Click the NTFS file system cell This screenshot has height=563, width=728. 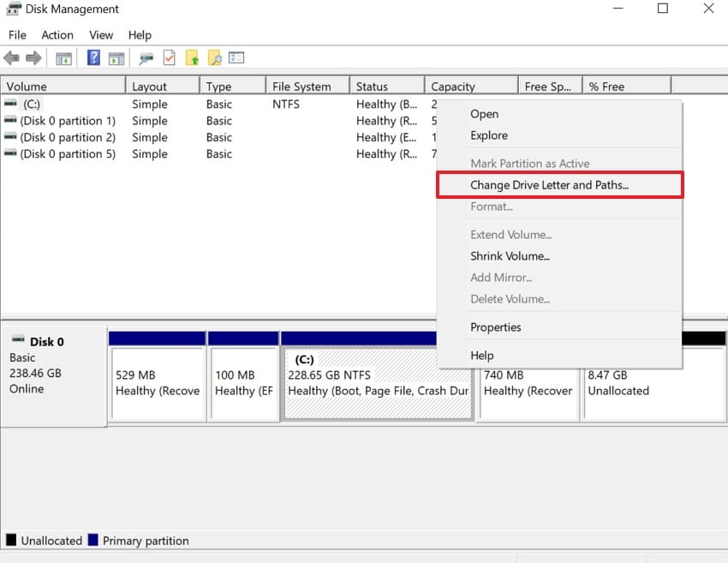click(286, 104)
